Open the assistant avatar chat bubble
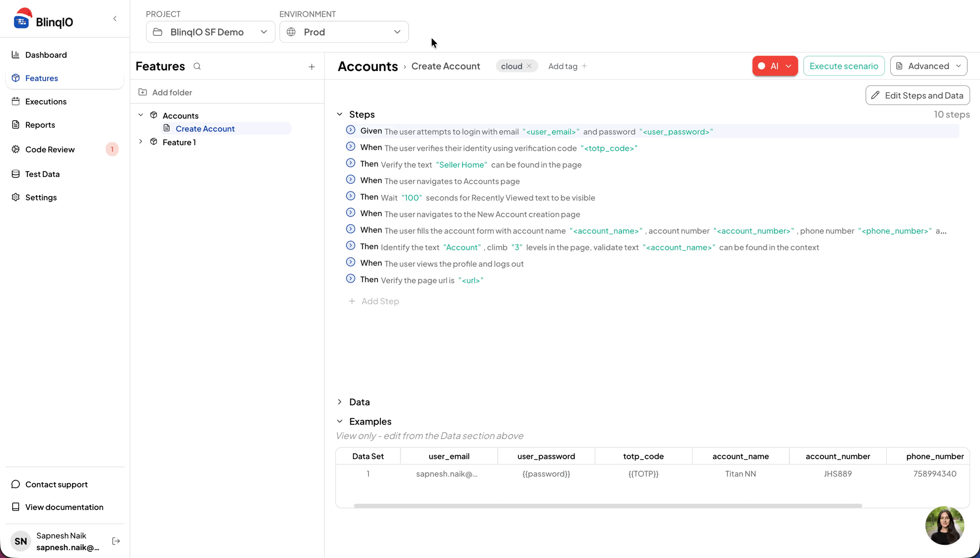Image resolution: width=980 pixels, height=558 pixels. point(944,525)
